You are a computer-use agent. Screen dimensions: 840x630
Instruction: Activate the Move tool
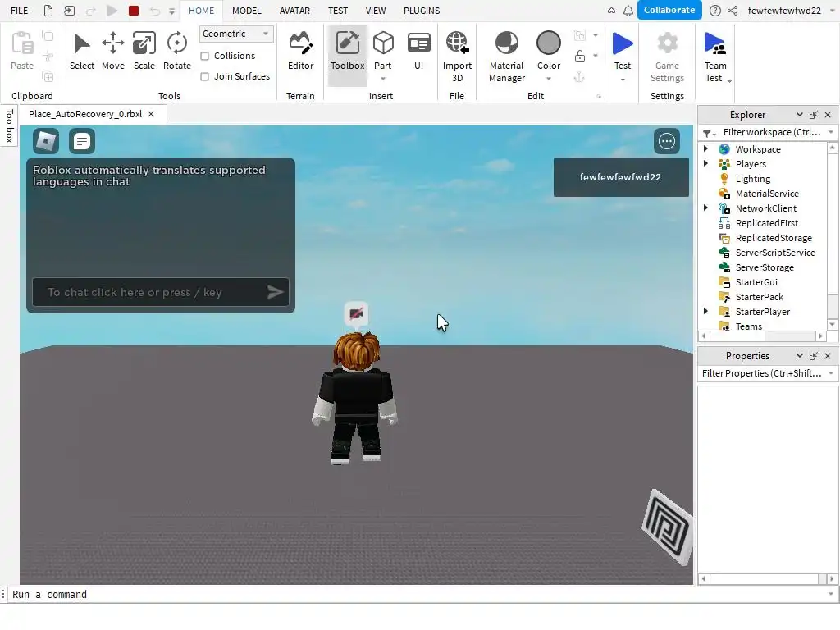point(113,52)
